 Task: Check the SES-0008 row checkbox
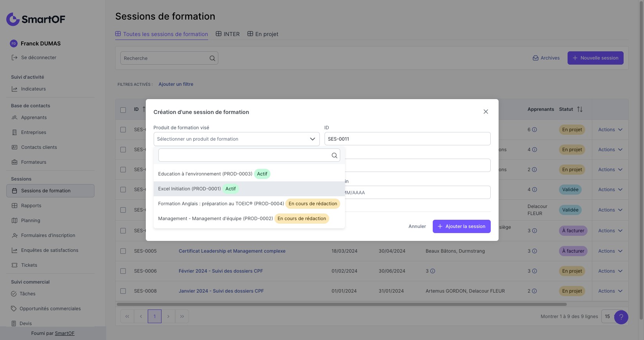[123, 291]
